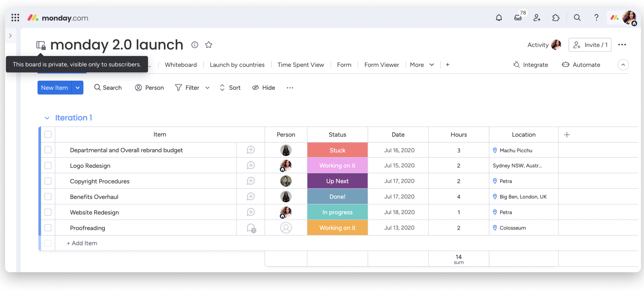
Task: Open the Proofreading conversation with 1 update
Action: pos(251,228)
